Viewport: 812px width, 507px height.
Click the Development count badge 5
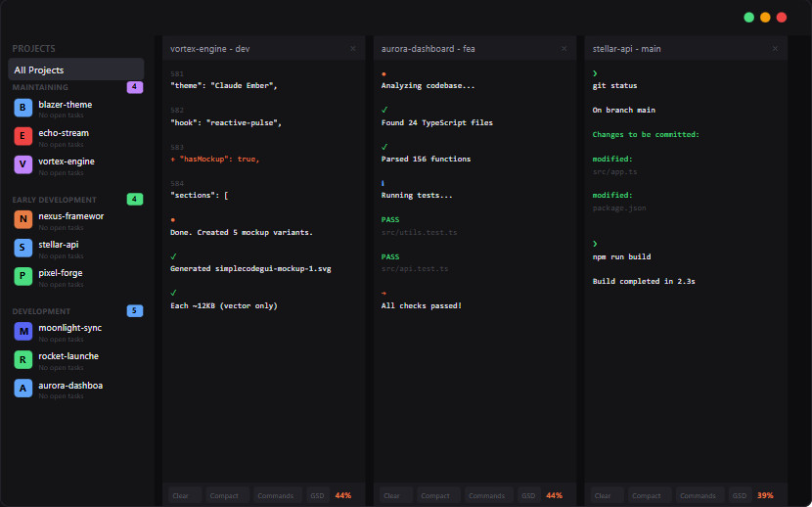coord(135,310)
